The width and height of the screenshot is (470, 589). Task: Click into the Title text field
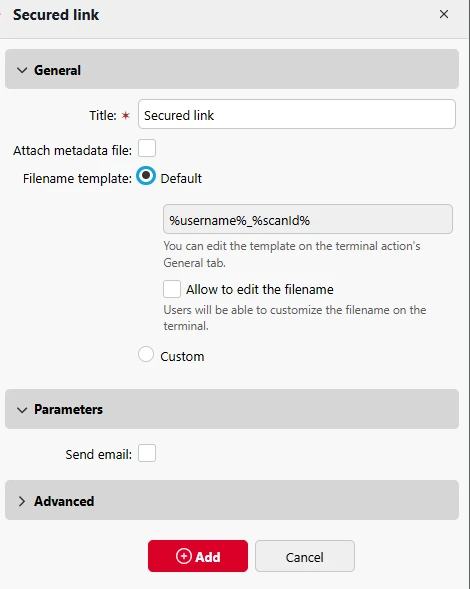297,115
